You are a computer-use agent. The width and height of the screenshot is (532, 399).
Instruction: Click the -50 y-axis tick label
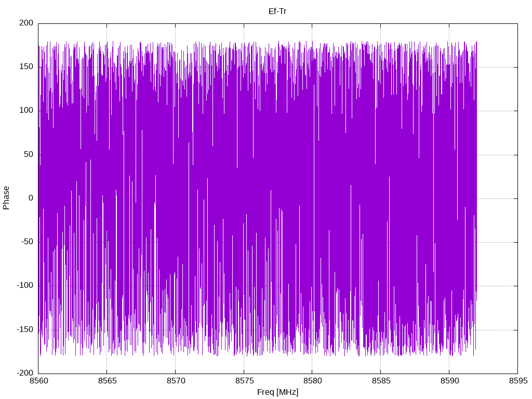tap(28, 242)
